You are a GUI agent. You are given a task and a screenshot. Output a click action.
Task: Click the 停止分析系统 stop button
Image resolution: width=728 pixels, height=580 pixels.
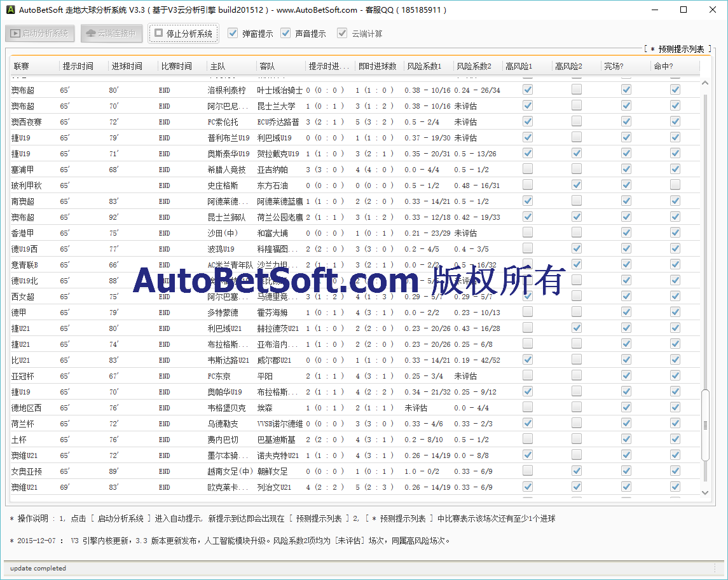(x=183, y=34)
